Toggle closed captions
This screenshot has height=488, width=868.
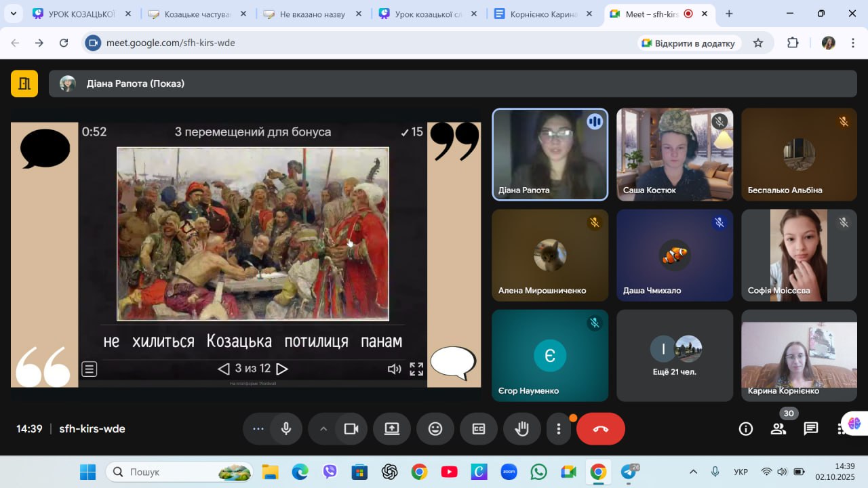point(479,428)
